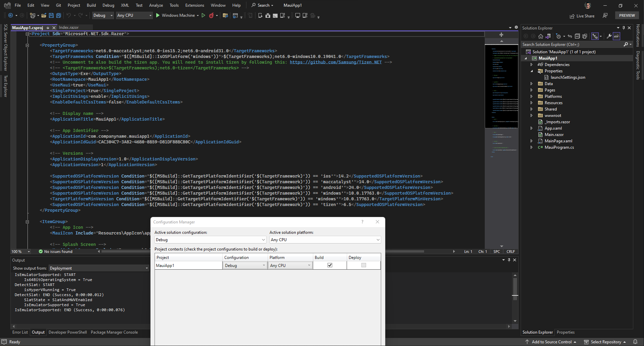
Task: Click the Find in Files toolbar icon
Action: [225, 15]
